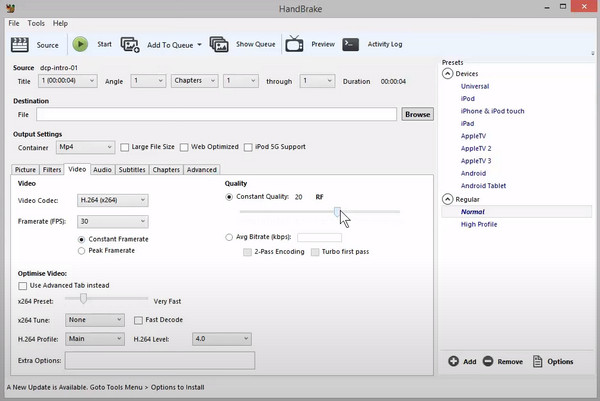Click the Browse button
This screenshot has width=600, height=401.
(417, 114)
